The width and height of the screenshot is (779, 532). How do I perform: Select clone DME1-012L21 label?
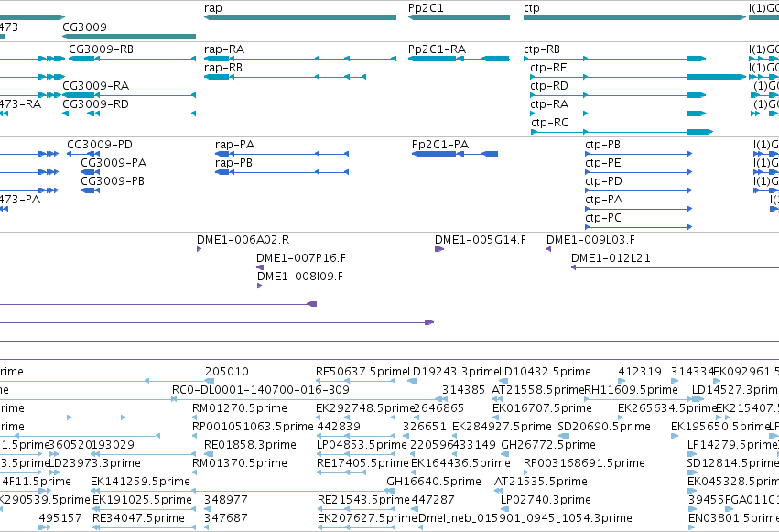(x=611, y=258)
